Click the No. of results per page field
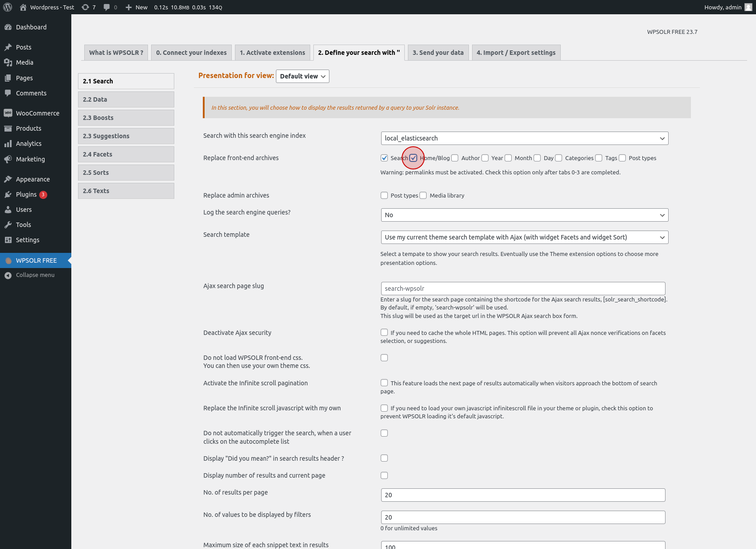 (x=523, y=495)
